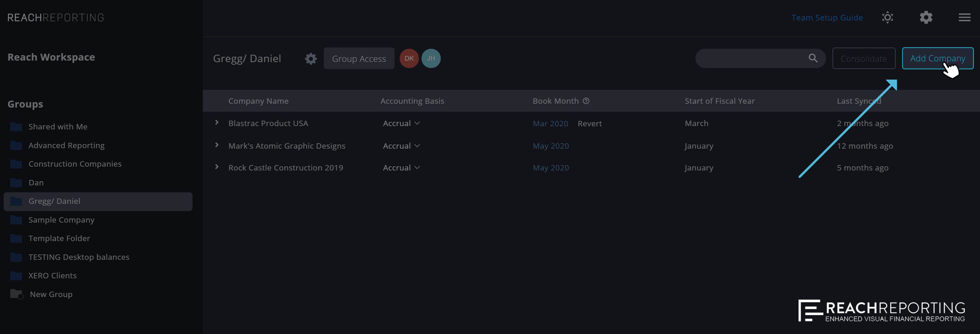Select the Construction Companies group

pyautogui.click(x=74, y=164)
